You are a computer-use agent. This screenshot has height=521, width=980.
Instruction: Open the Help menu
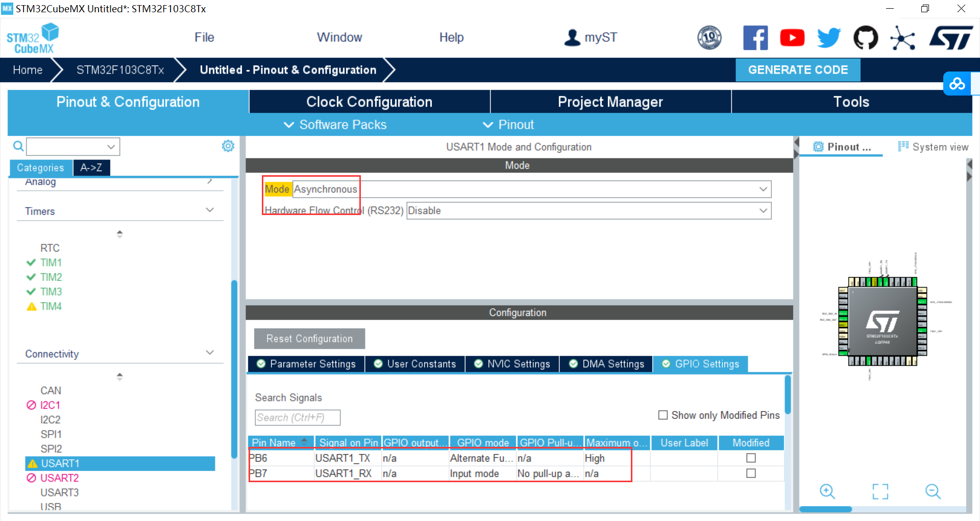click(x=451, y=37)
